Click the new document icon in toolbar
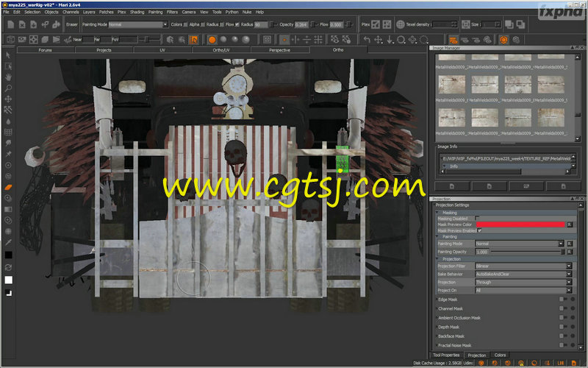The width and height of the screenshot is (588, 368). tap(11, 24)
